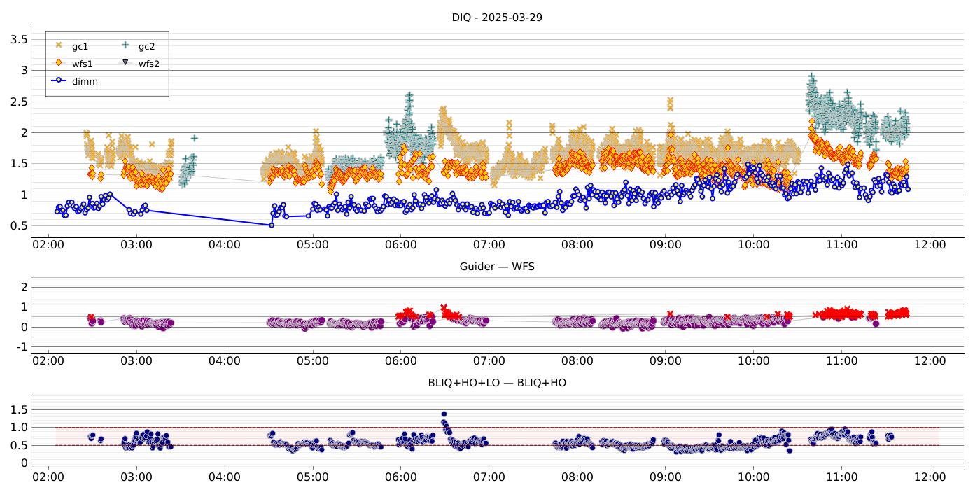
Task: Click the 'DIQ - 2025-03-29' chart title
Action: [x=497, y=17]
